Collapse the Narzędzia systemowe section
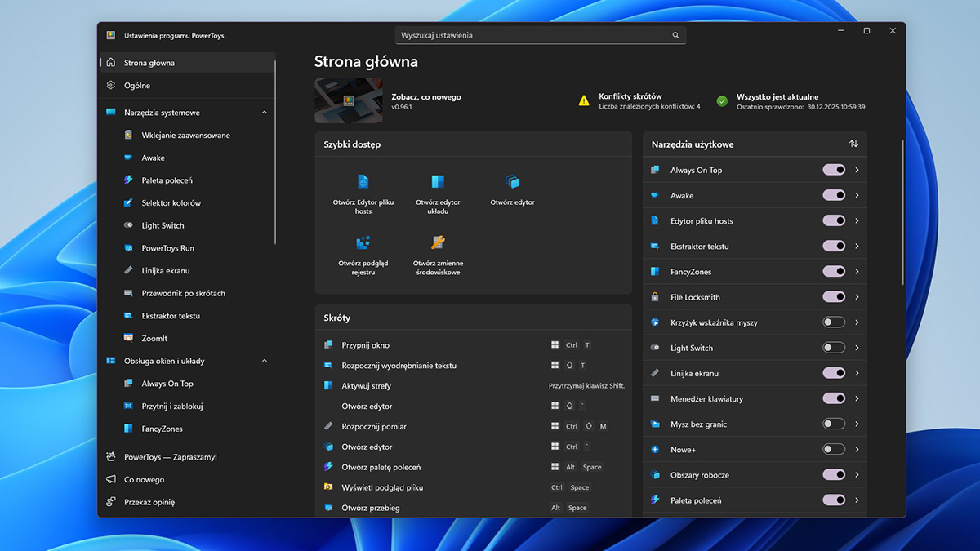The width and height of the screenshot is (980, 551). point(264,112)
